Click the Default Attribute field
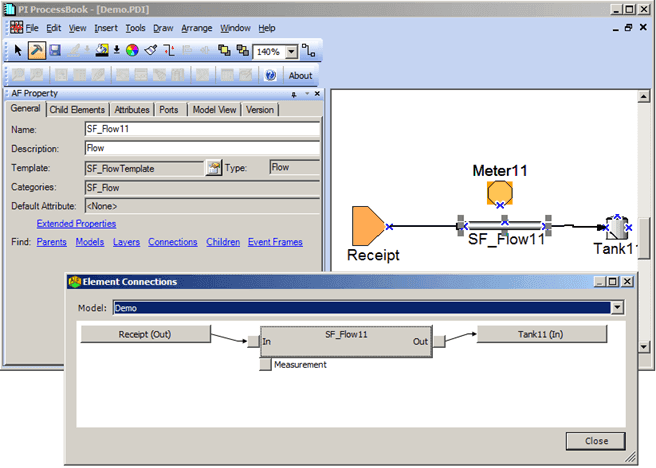 (x=202, y=206)
